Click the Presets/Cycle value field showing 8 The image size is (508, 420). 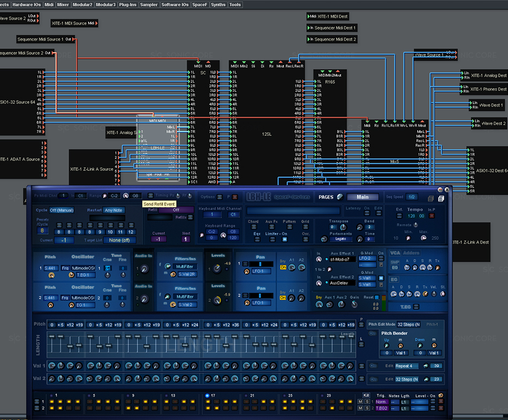click(x=42, y=231)
